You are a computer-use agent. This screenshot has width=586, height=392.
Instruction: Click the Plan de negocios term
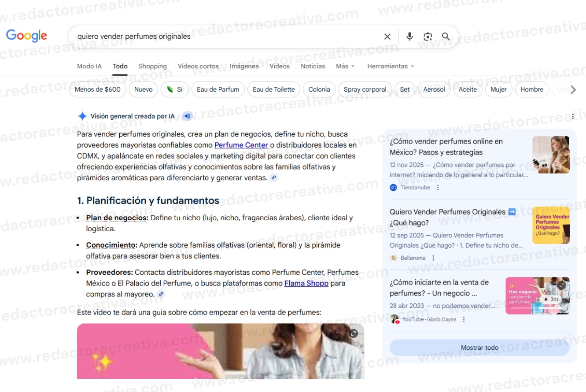click(x=117, y=218)
